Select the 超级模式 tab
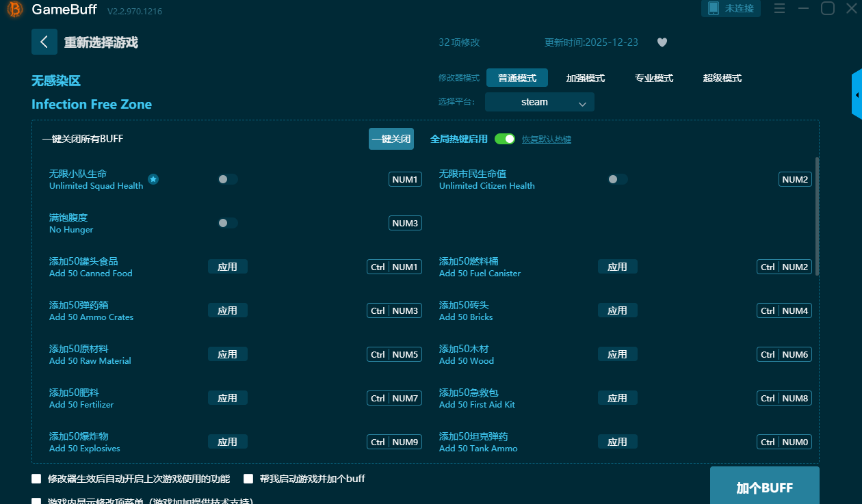The image size is (862, 504). 722,78
